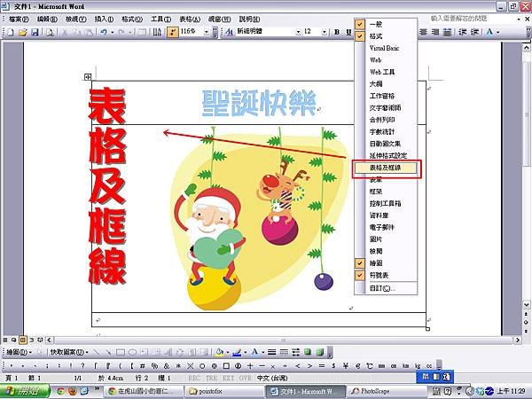Screen dimensions: 532x399
Task: Open the font name 新細明體 dropdown
Action: [x=298, y=32]
